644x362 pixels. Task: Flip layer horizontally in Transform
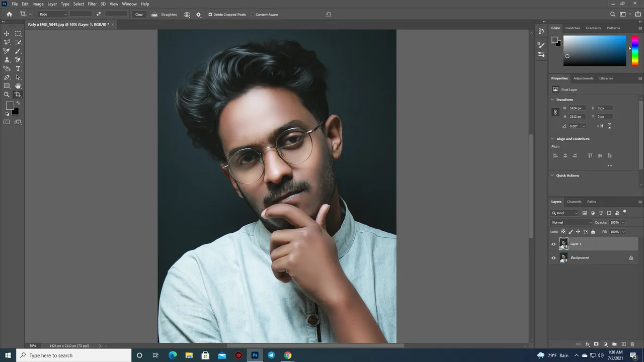point(600,126)
